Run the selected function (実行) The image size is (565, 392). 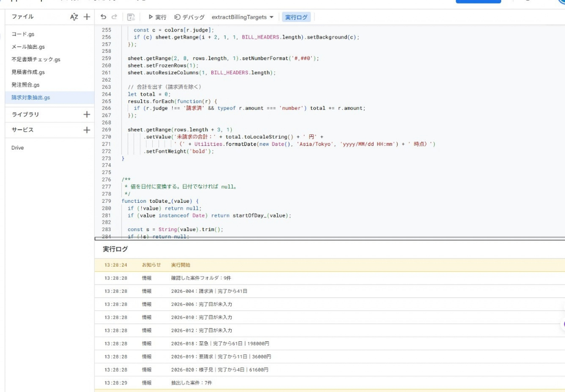[157, 17]
